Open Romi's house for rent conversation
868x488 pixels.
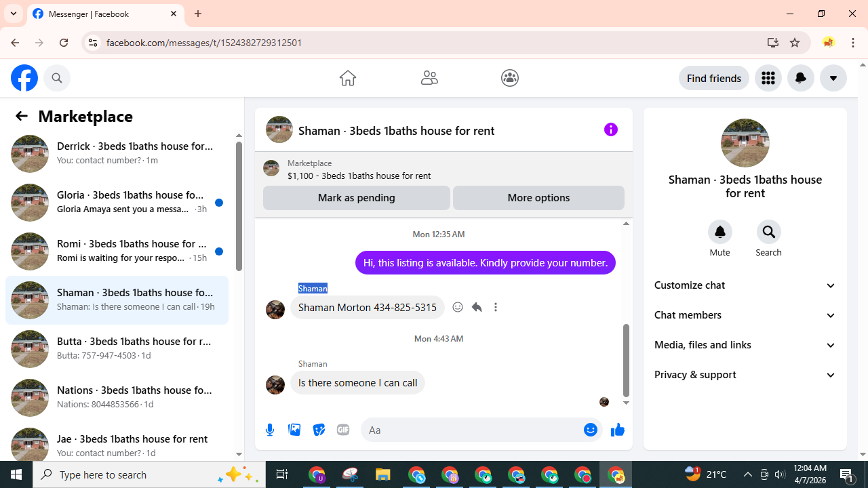(117, 251)
